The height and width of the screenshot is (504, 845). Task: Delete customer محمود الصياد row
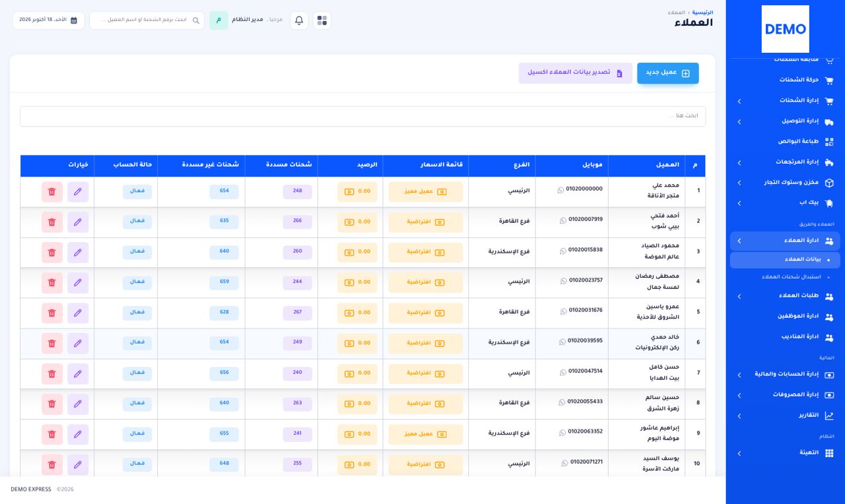(52, 253)
